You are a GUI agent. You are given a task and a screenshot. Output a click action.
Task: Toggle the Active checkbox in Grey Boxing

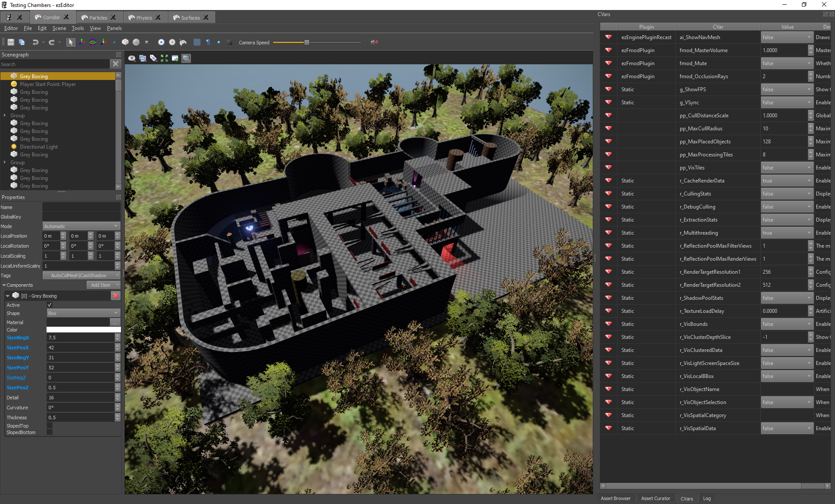[50, 305]
